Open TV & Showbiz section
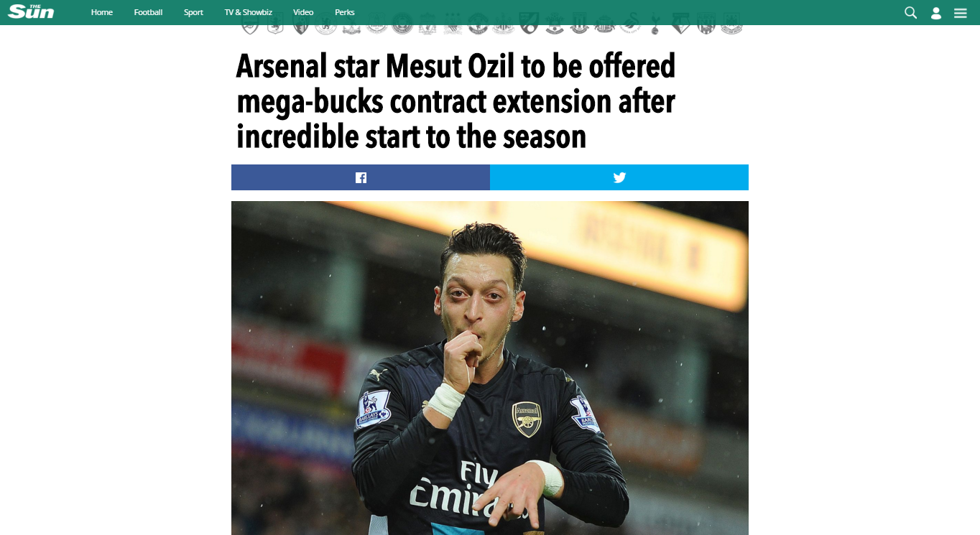Viewport: 980px width, 535px height. click(x=248, y=12)
